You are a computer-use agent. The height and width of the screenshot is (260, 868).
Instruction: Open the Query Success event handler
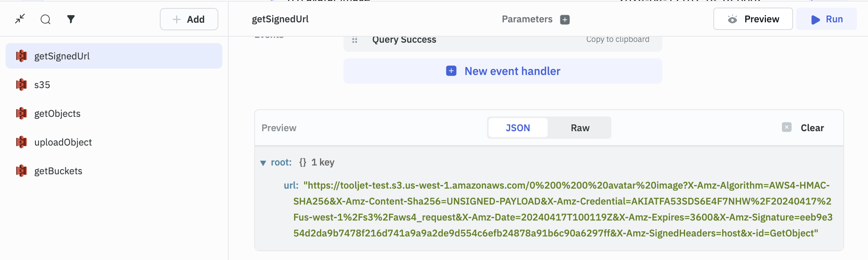click(x=404, y=40)
